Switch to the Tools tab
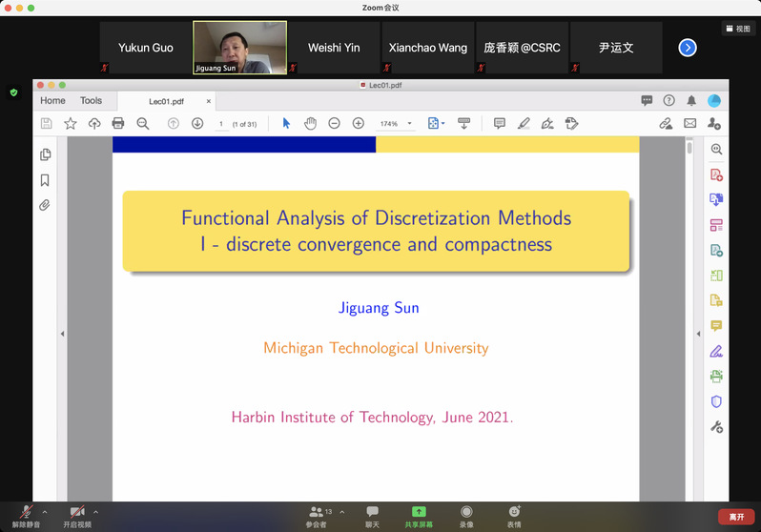 coord(91,100)
